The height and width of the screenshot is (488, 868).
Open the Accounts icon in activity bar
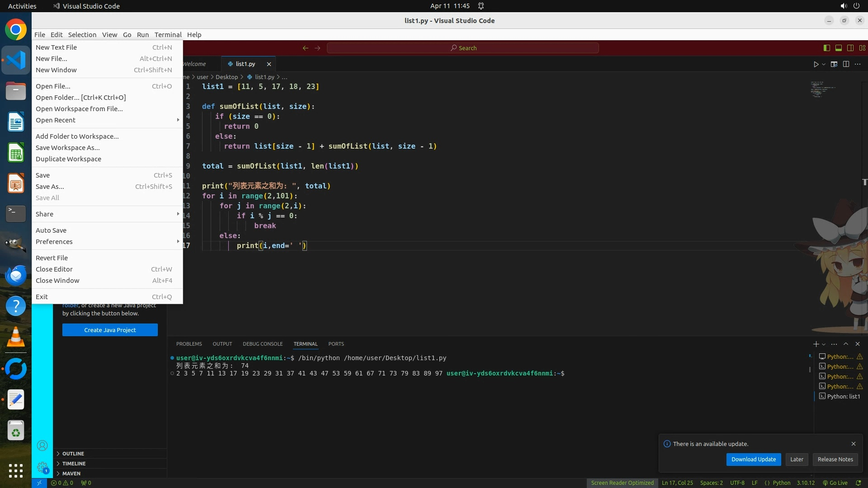pyautogui.click(x=42, y=446)
